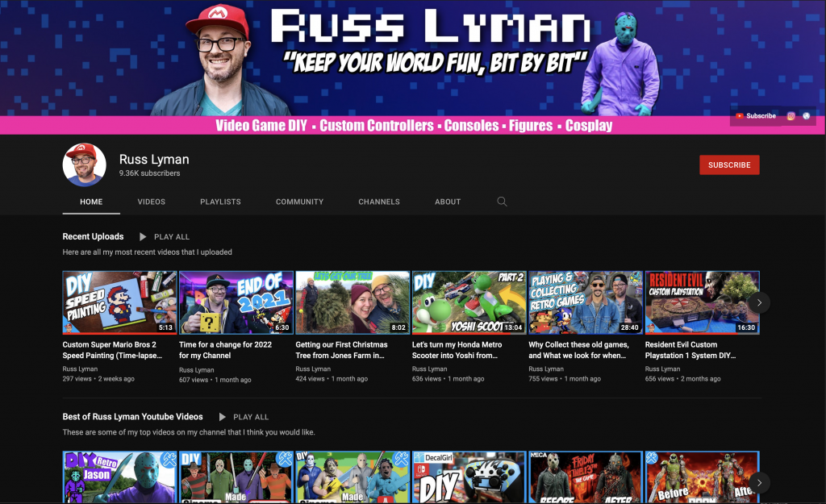
Task: Open Resident Evil Custom Playstation thumbnail
Action: (x=702, y=302)
